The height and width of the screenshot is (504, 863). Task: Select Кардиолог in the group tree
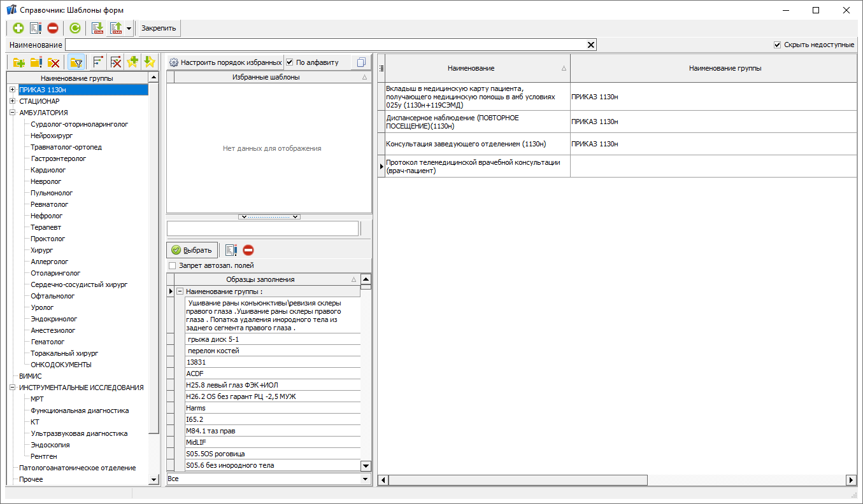tap(48, 170)
